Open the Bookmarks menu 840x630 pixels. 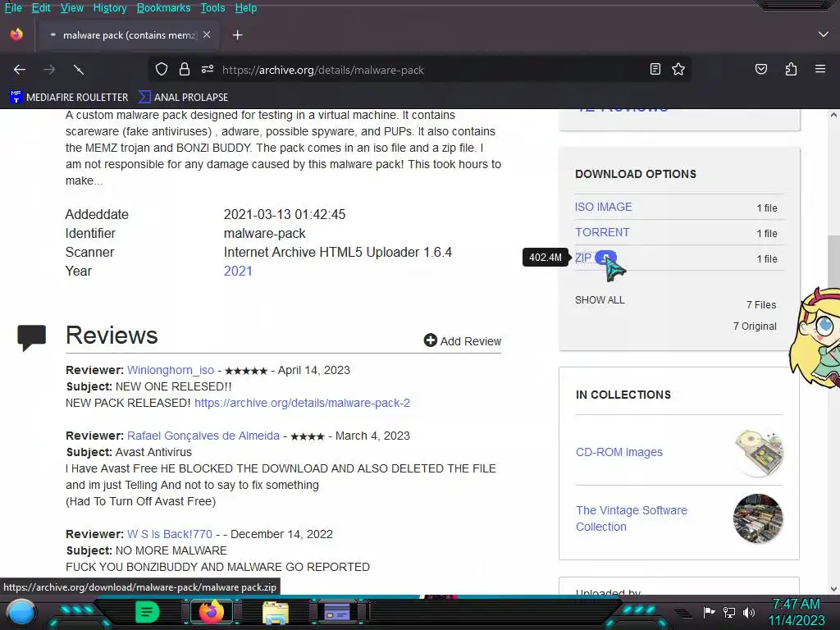tap(163, 7)
